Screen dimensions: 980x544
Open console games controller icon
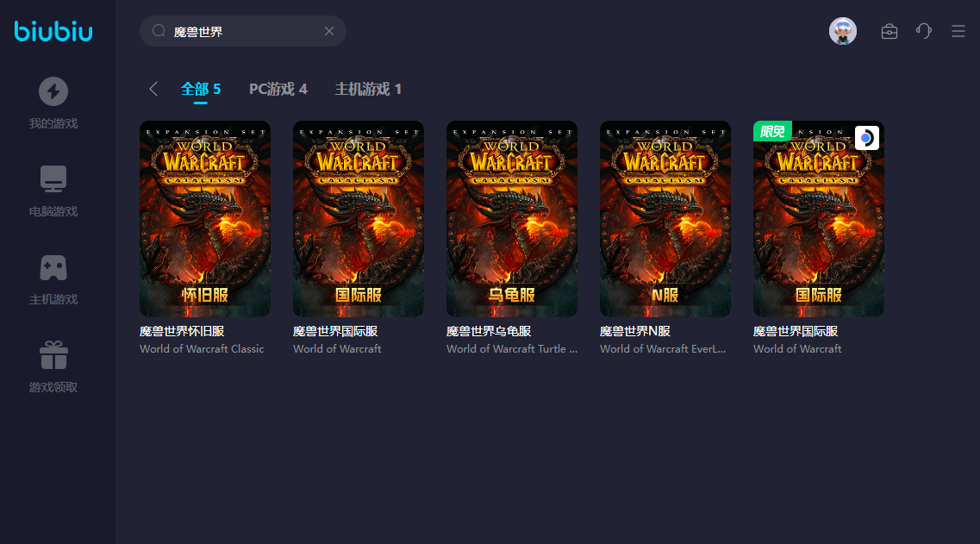click(x=53, y=267)
